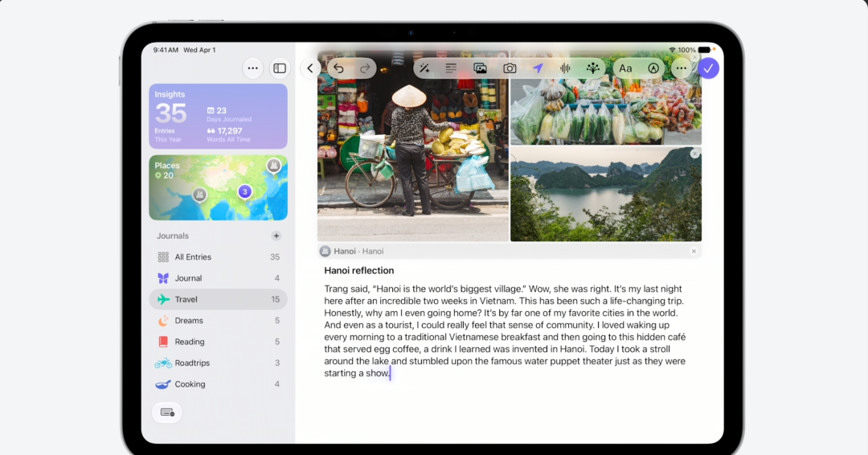Tap the Journals section header
The image size is (868, 455).
click(x=173, y=236)
